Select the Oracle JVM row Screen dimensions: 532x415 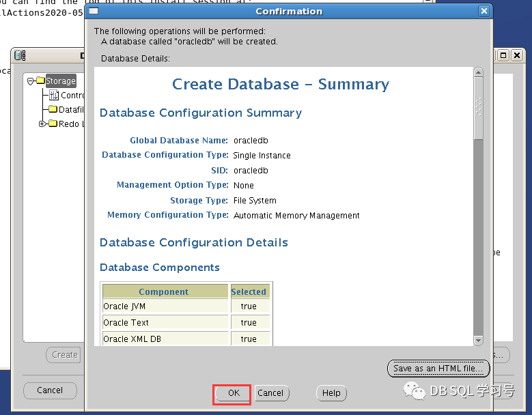pos(186,306)
